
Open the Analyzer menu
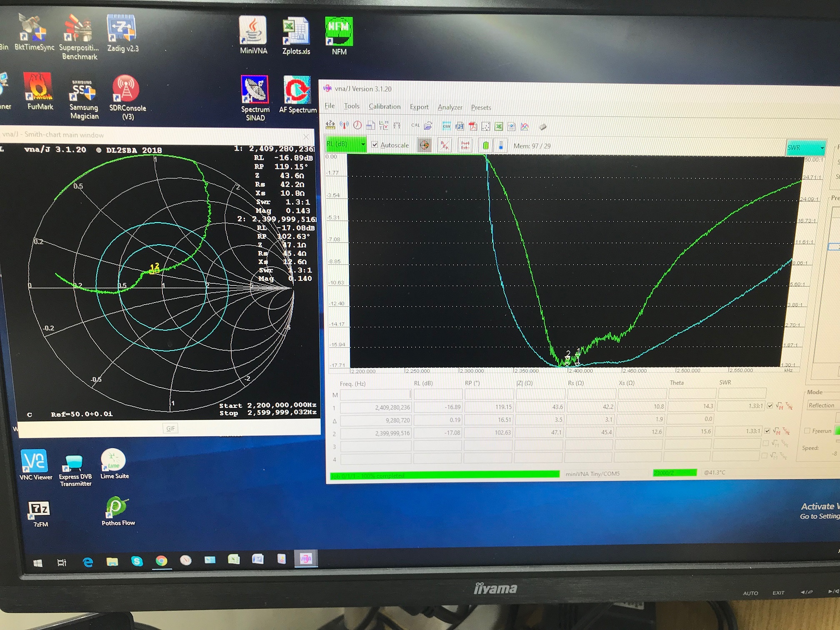click(450, 107)
